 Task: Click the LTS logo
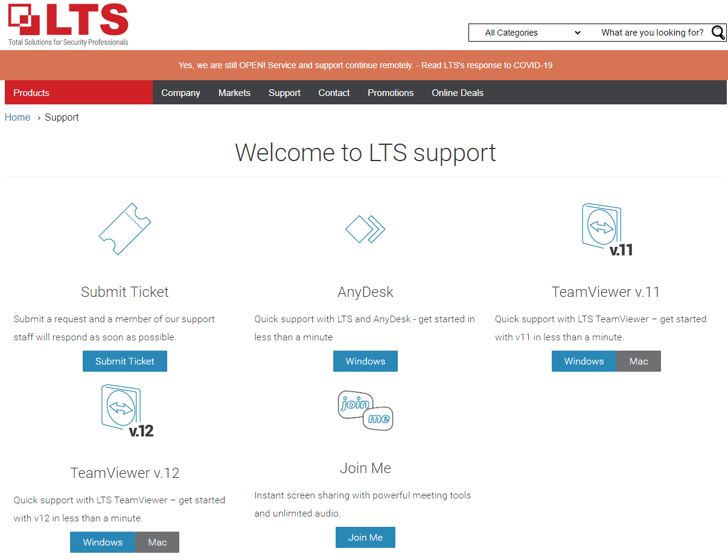pos(68,24)
